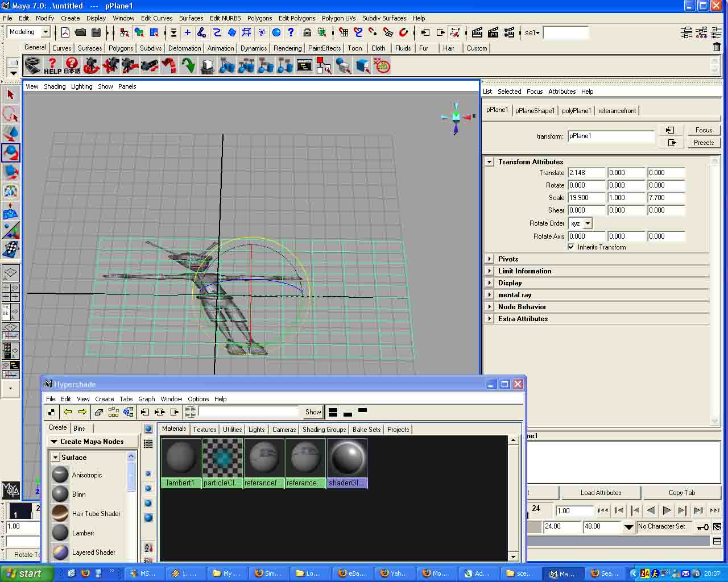Image resolution: width=728 pixels, height=582 pixels.
Task: Toggle snap to points
Action: coord(373,32)
